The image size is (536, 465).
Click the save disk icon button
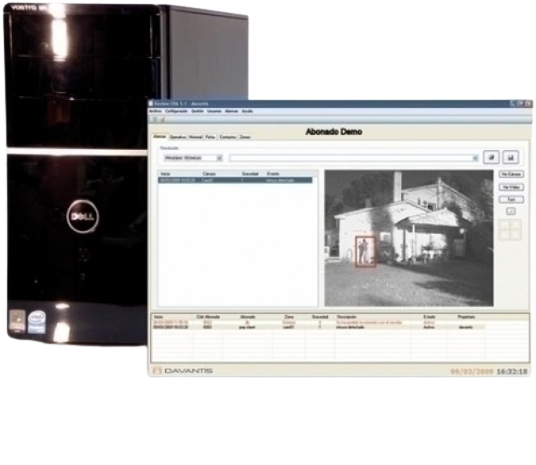[510, 157]
